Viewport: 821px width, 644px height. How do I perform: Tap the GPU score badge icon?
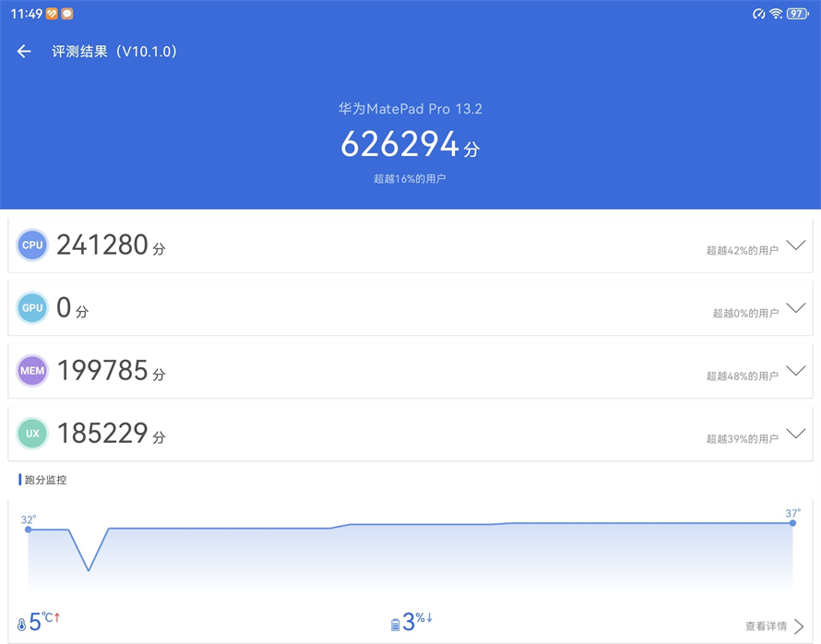point(32,308)
